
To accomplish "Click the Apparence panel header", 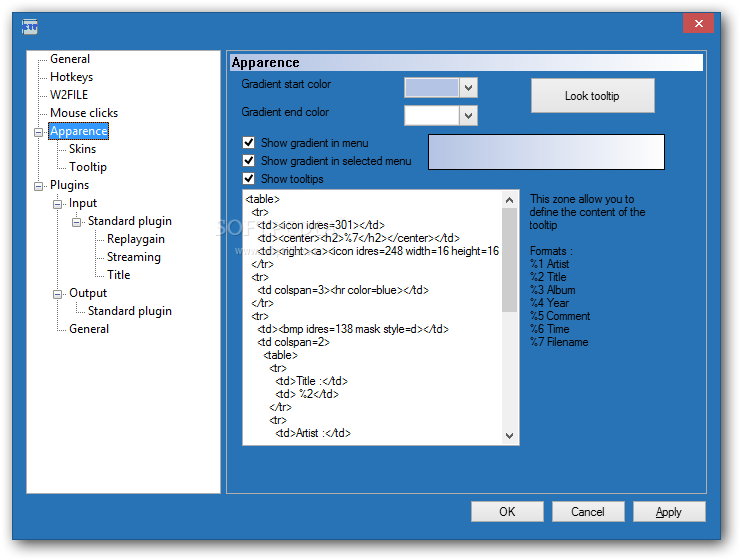I will click(466, 62).
